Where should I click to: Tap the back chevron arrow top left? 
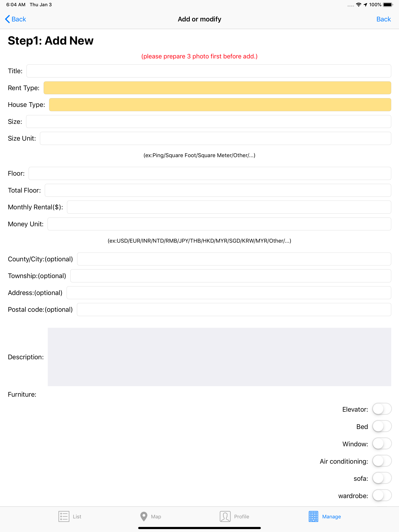tap(7, 19)
